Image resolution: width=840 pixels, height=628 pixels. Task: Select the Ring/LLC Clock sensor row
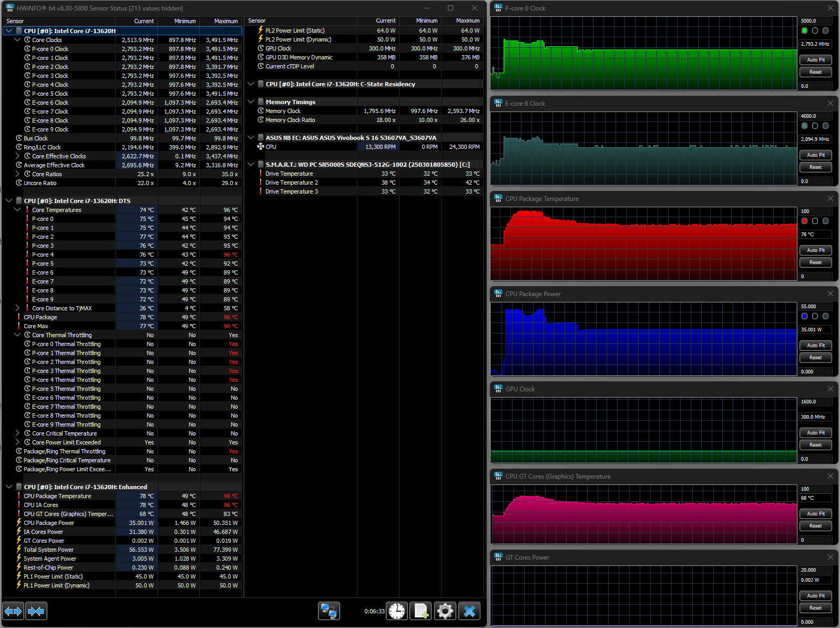point(42,147)
